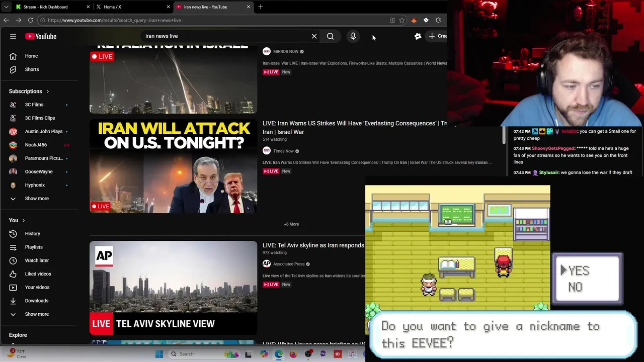Expand Show more under You section
This screenshot has width=644, height=362.
point(37,314)
